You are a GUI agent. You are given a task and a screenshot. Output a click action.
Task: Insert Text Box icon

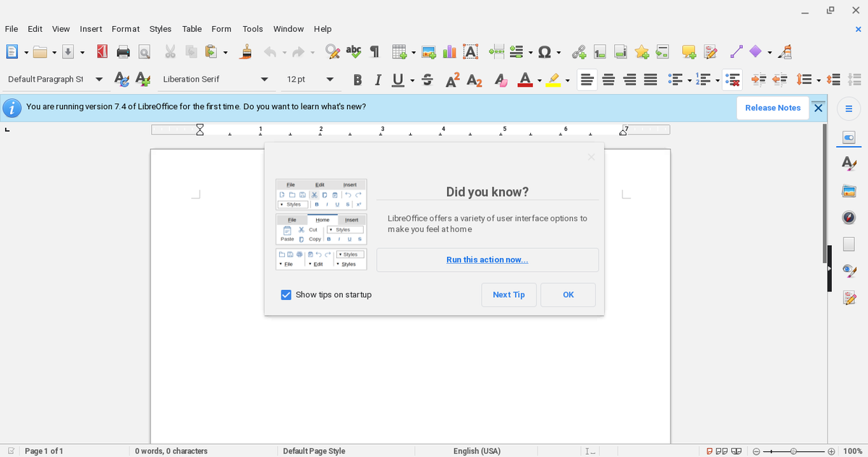470,51
